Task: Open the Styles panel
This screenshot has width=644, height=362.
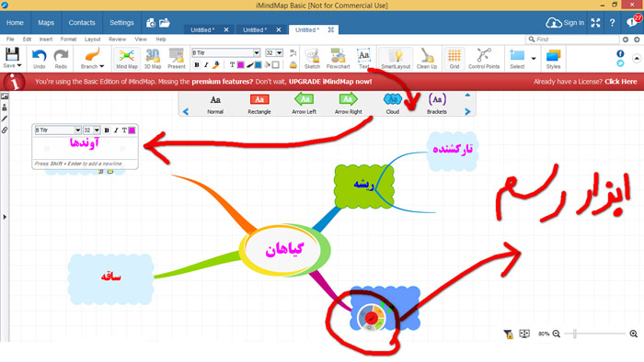Action: click(553, 58)
